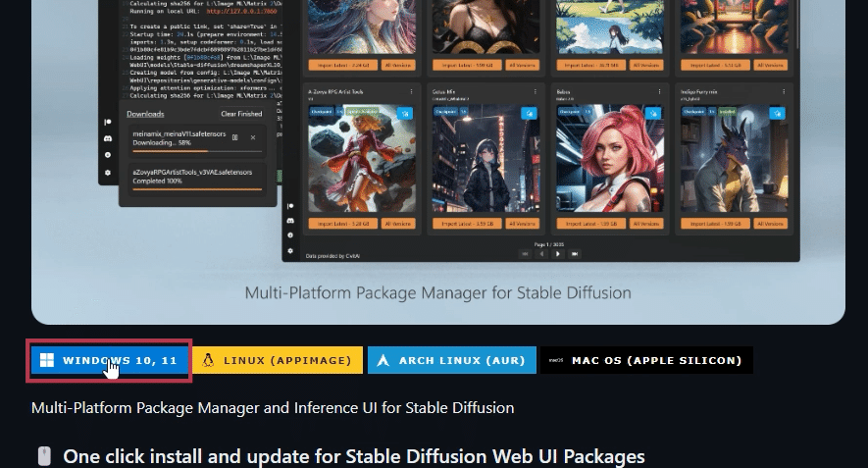
Task: Click the local URL http://127.0.0.1:7860 in the console
Action: 243,11
